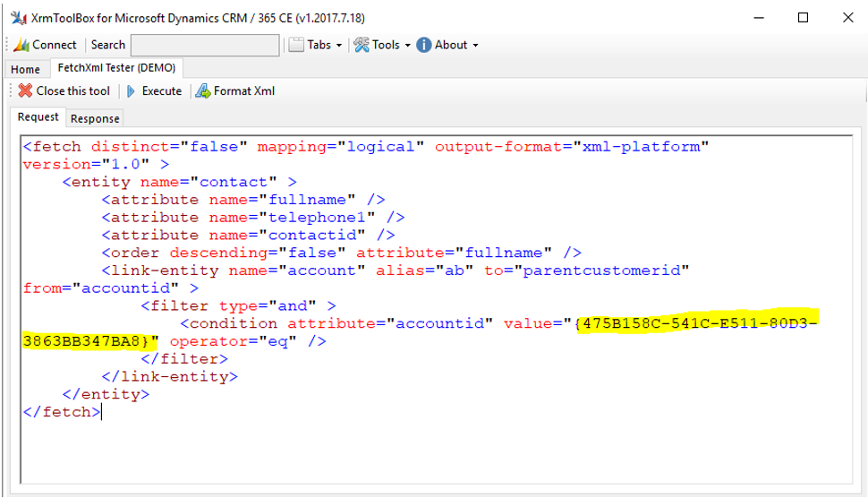This screenshot has width=868, height=498.
Task: Switch to the Response tab
Action: [x=95, y=118]
